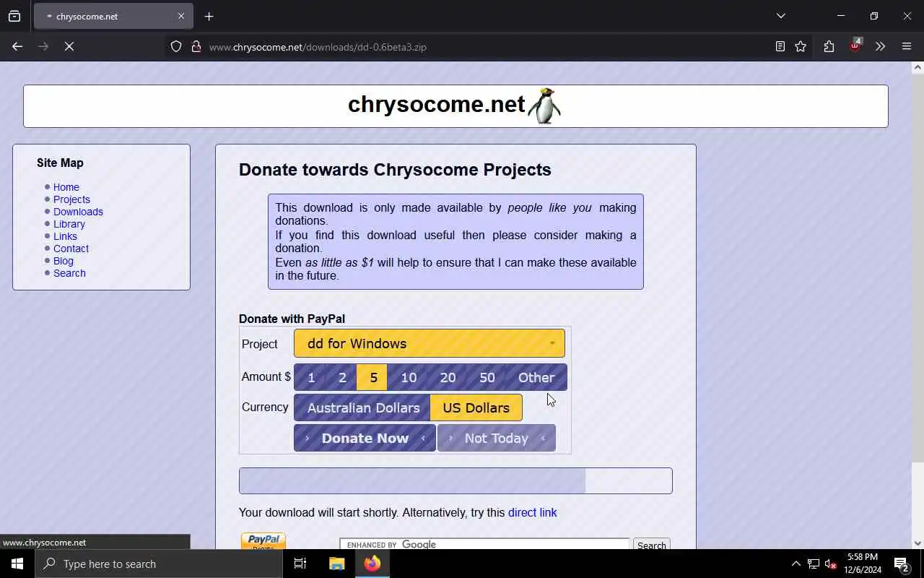The width and height of the screenshot is (924, 578).
Task: Open the Library link in Site Map
Action: click(x=69, y=224)
